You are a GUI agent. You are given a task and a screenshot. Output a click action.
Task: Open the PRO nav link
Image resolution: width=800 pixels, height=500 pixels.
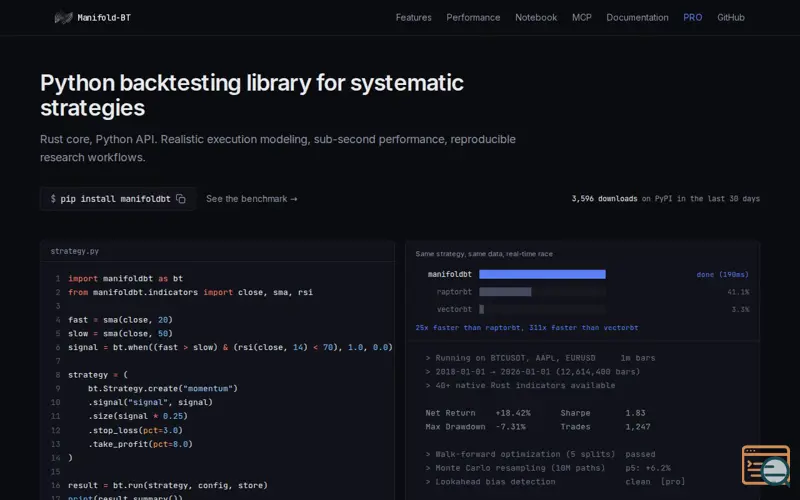[692, 17]
